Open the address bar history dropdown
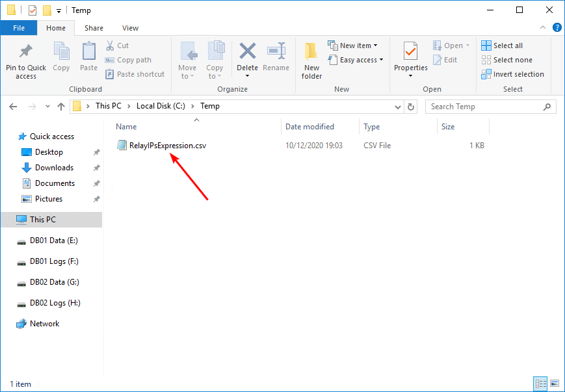This screenshot has width=565, height=392. [398, 107]
